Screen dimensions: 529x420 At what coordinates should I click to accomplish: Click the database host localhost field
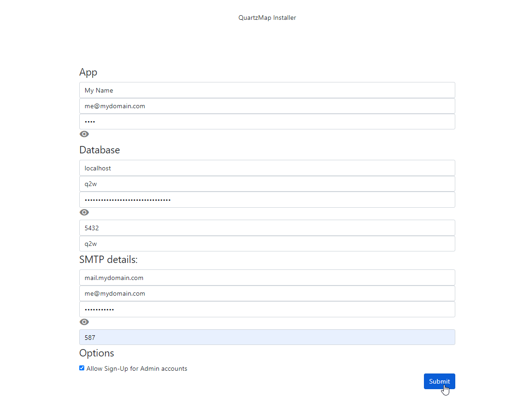267,168
